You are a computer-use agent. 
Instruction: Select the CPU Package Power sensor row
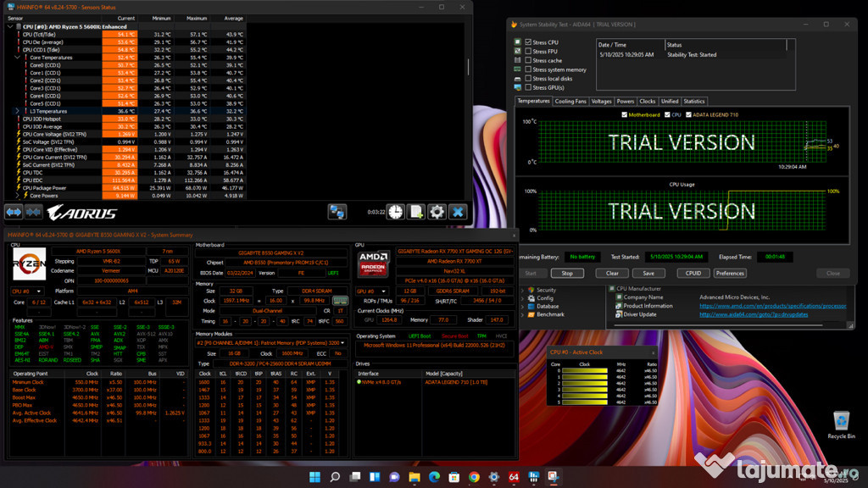125,187
